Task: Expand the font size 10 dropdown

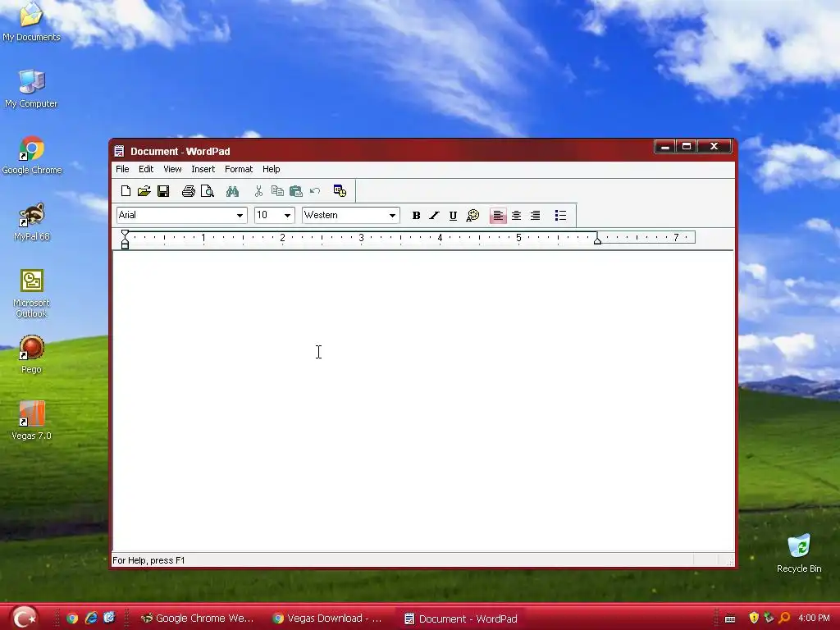Action: pyautogui.click(x=287, y=216)
